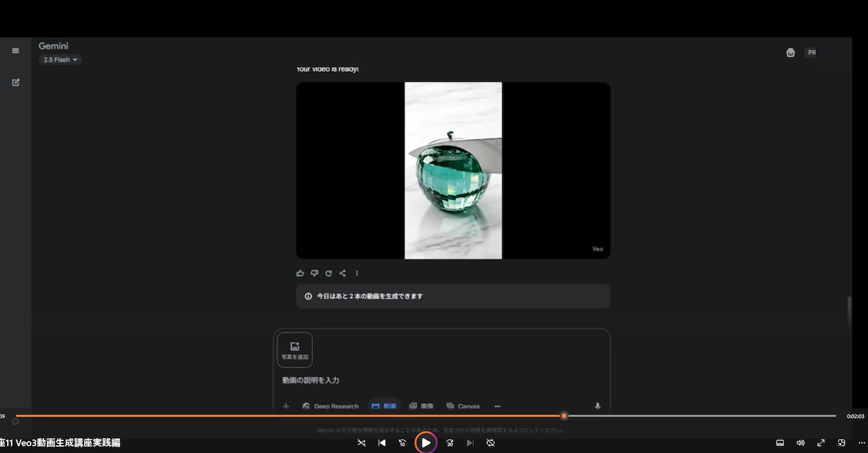Enter fullscreen with expand arrows icon
Screen dimensions: 868x453
[x=821, y=443]
